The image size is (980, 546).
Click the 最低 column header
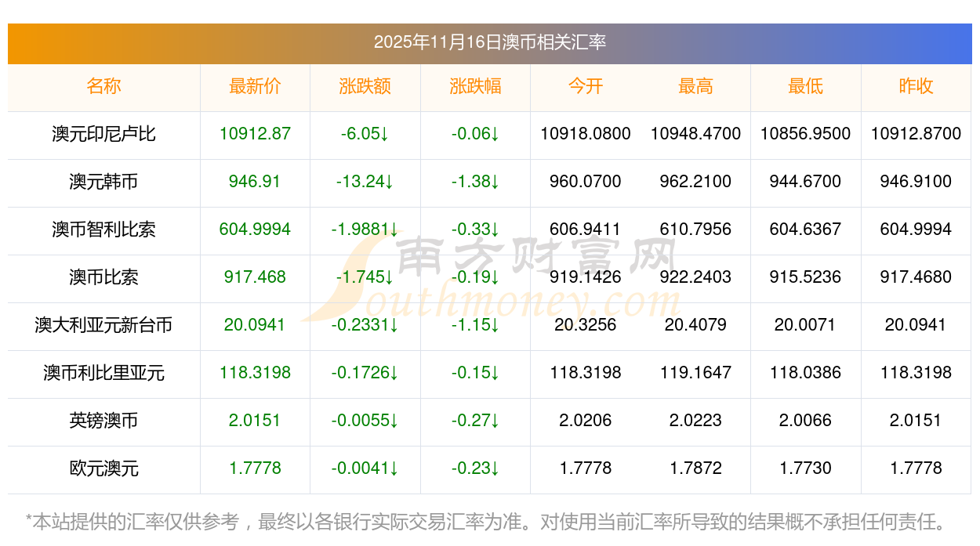point(806,86)
